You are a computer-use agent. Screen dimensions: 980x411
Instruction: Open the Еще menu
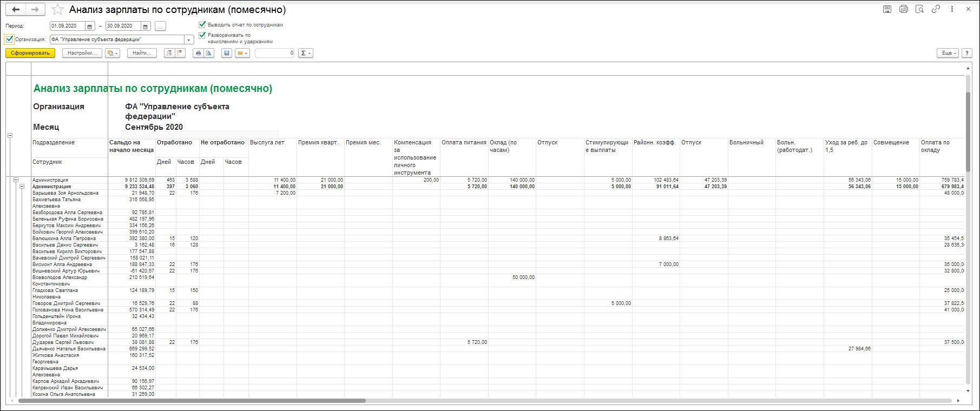(x=948, y=53)
